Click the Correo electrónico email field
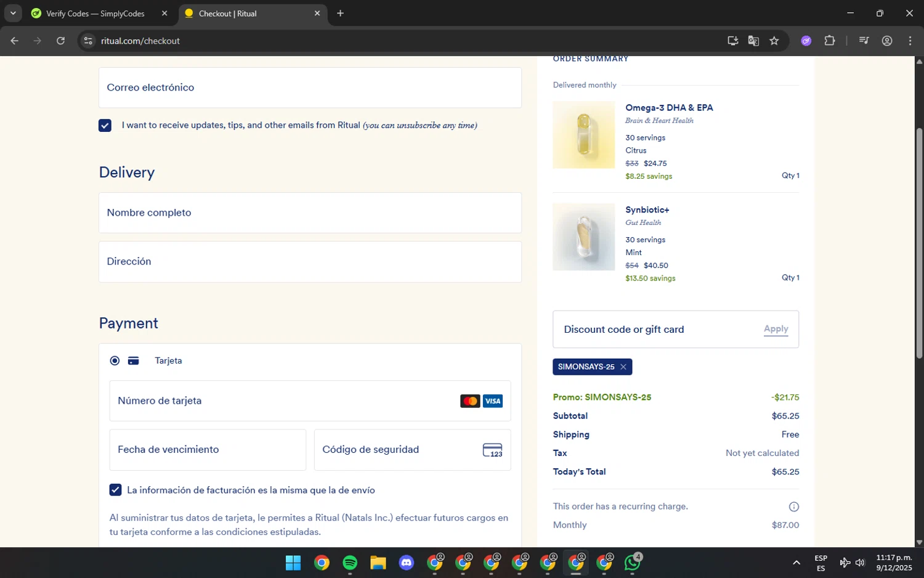Image resolution: width=924 pixels, height=578 pixels. click(310, 88)
